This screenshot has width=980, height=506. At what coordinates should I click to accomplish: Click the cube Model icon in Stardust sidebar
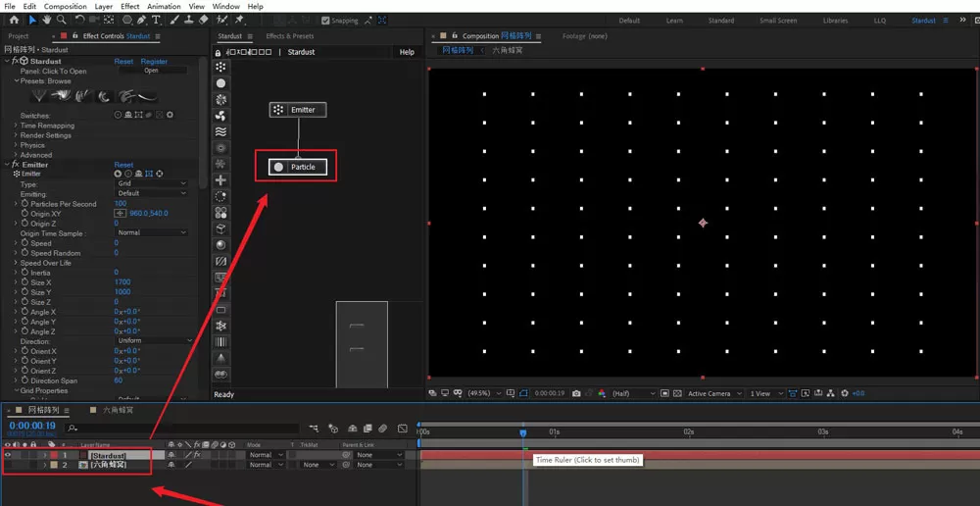pyautogui.click(x=220, y=228)
